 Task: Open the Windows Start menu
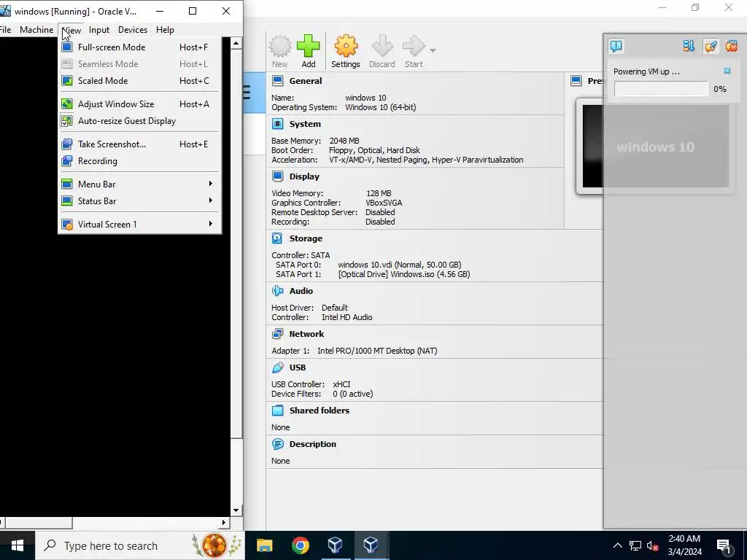[18, 545]
